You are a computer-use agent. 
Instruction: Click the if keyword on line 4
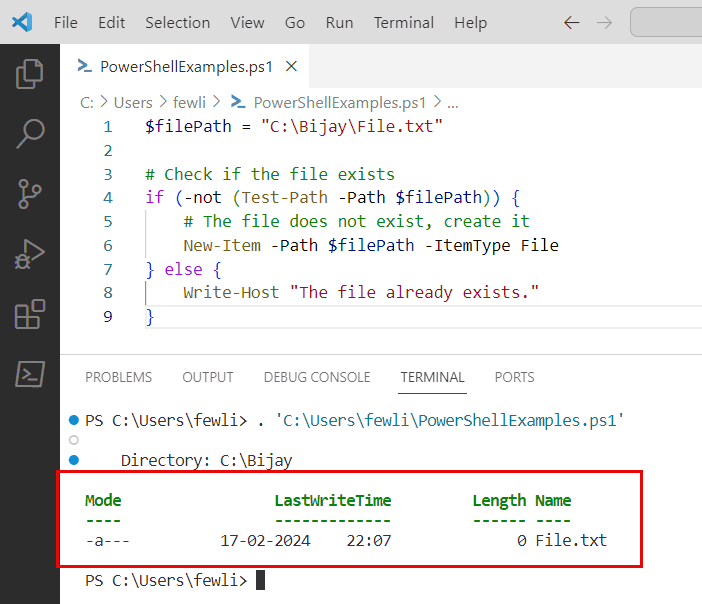point(154,197)
